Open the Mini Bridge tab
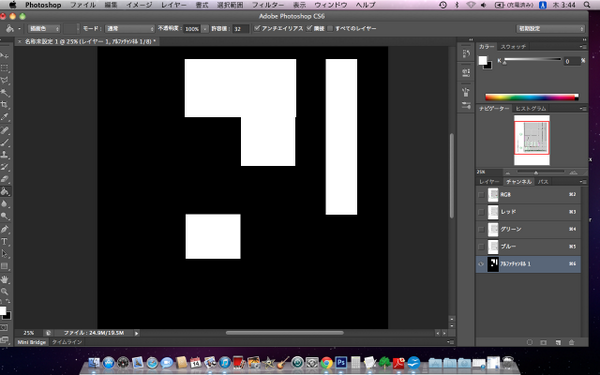600x375 pixels. (32, 342)
